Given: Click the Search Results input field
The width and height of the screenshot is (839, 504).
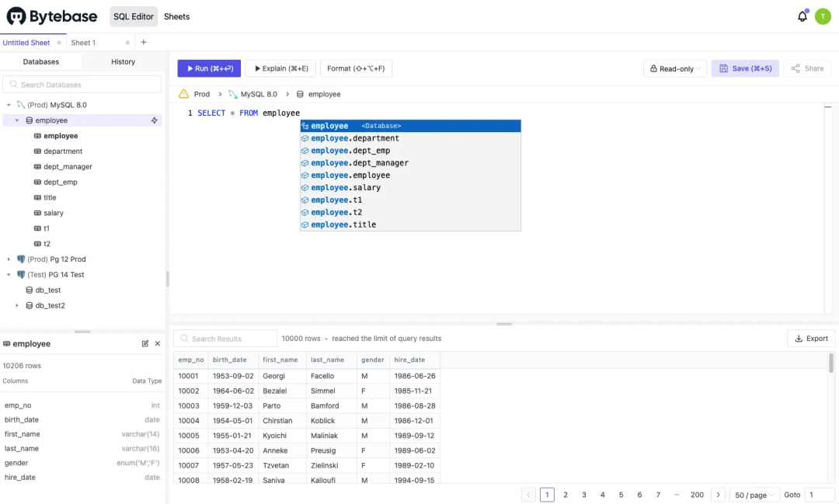Looking at the screenshot, I should (x=225, y=339).
